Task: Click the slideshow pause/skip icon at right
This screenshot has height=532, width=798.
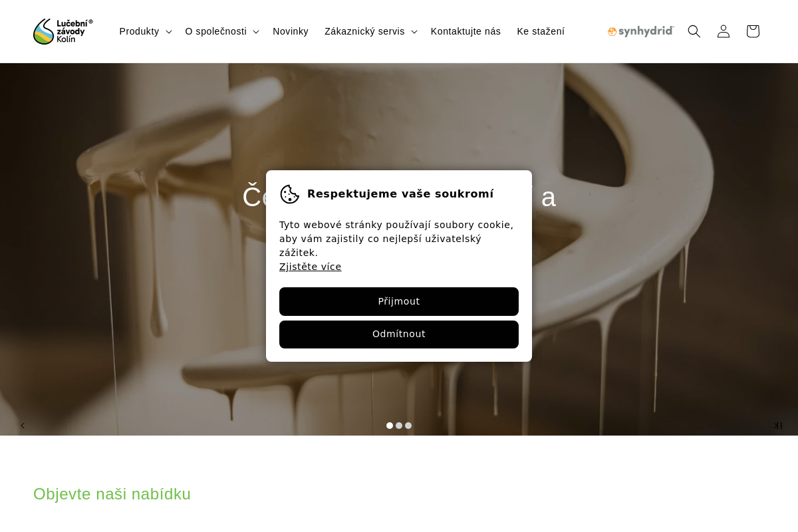Action: click(x=777, y=426)
